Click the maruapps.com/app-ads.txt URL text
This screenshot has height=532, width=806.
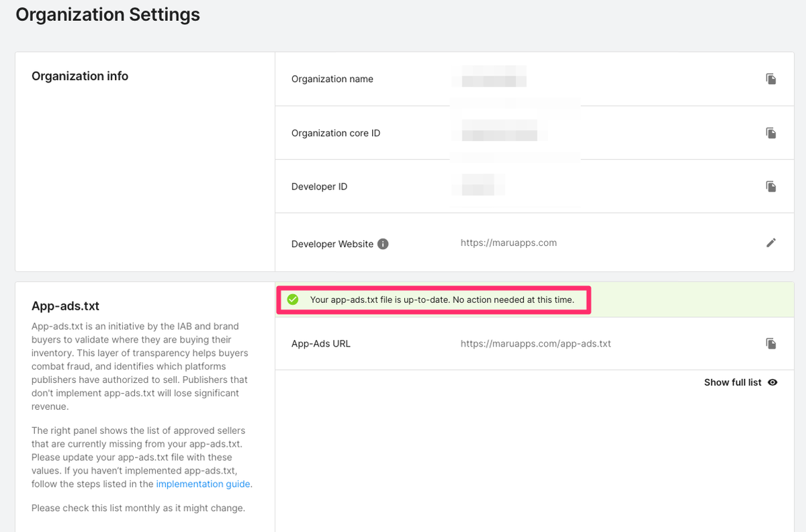pyautogui.click(x=535, y=343)
